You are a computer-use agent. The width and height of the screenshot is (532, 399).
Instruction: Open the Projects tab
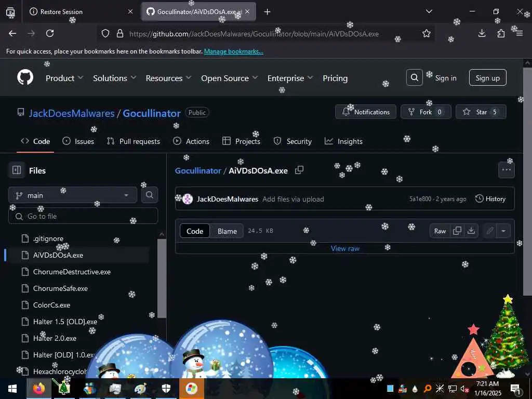(241, 141)
